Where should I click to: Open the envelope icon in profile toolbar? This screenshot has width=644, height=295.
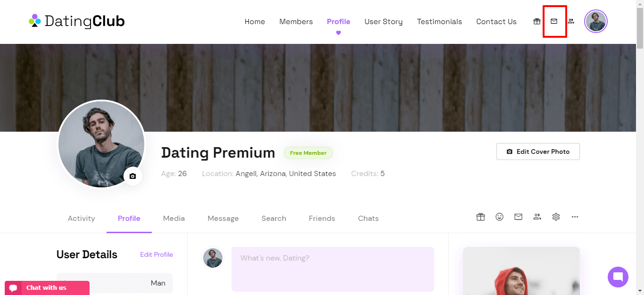click(518, 217)
